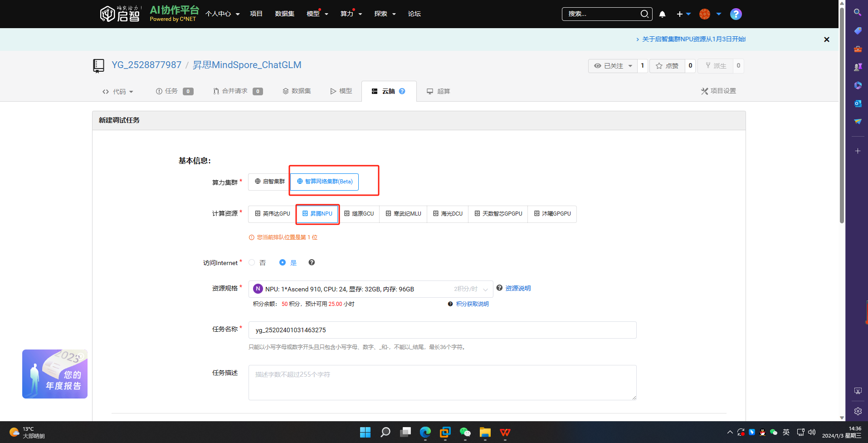Choose 昇腾NPU compute resource

pyautogui.click(x=317, y=214)
